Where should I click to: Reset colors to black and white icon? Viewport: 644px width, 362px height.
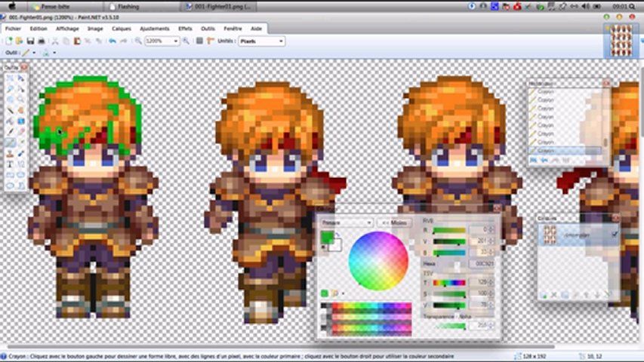pos(324,247)
